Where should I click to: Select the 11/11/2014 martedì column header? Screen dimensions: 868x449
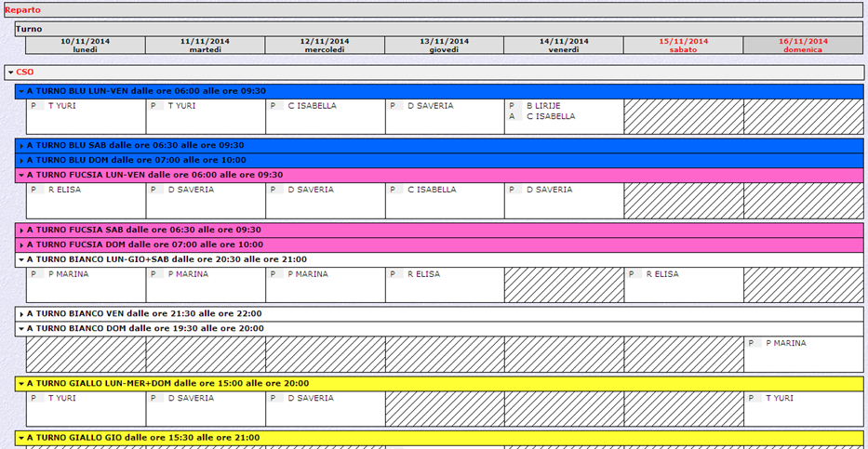[206, 46]
